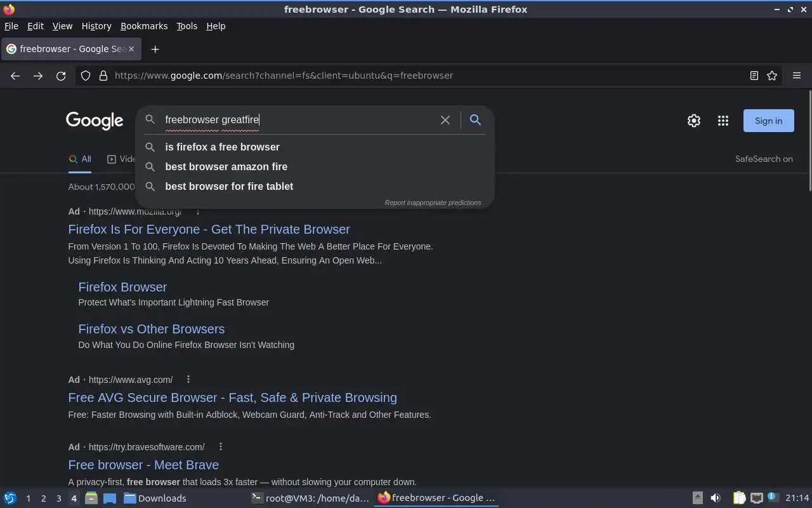Click the panel clock showing 21:14
The height and width of the screenshot is (508, 812).
[x=797, y=498]
